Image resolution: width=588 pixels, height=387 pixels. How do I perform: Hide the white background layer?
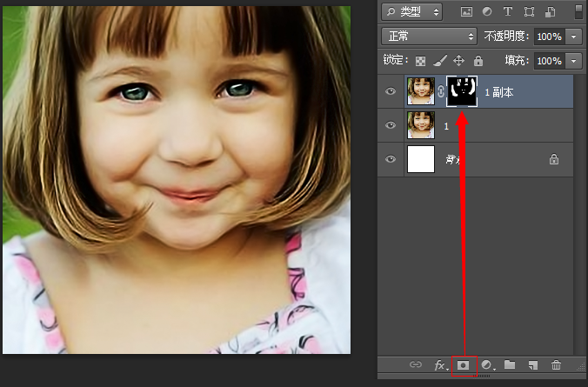[391, 159]
